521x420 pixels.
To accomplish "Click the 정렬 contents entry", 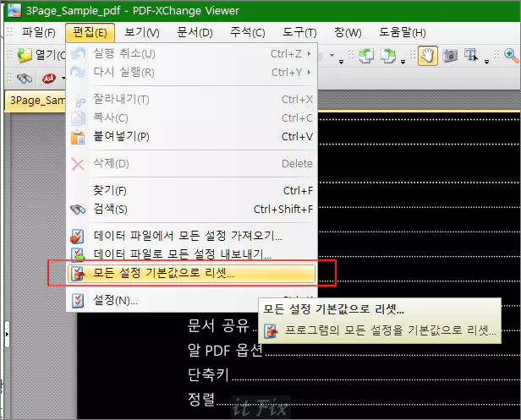I will pyautogui.click(x=201, y=399).
